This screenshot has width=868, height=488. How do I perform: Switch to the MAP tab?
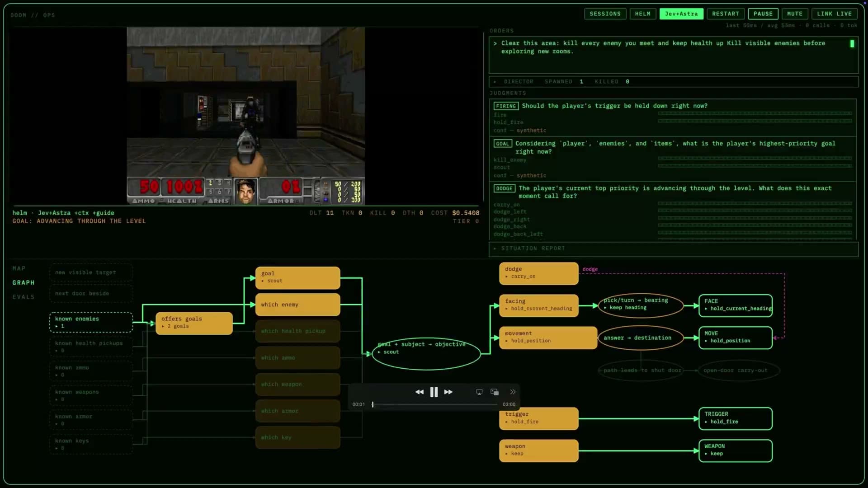[x=19, y=268]
